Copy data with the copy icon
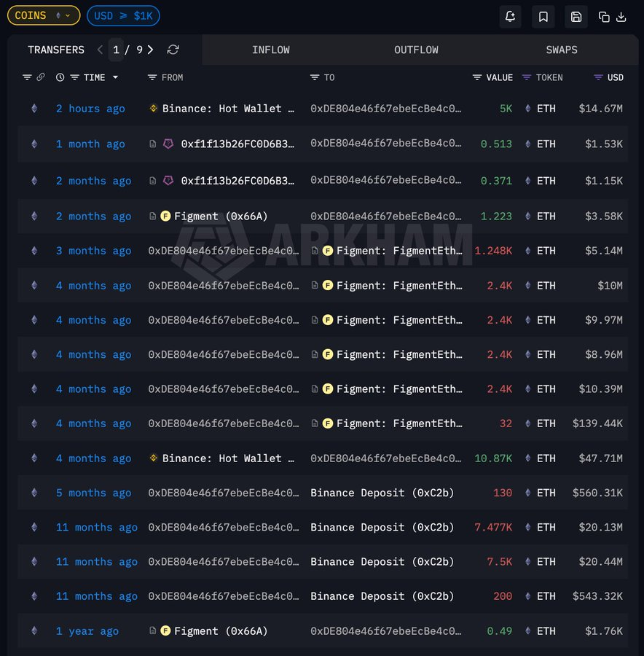Screen dimensions: 644x656 coord(604,17)
